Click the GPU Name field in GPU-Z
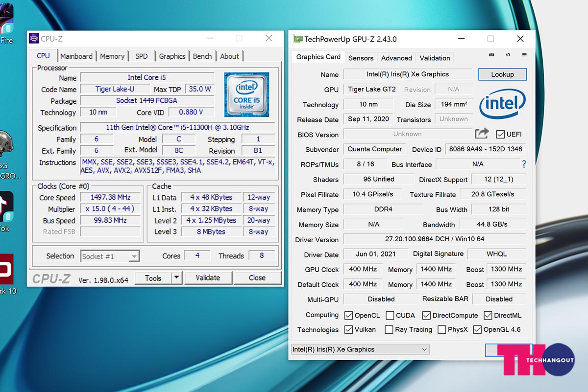The image size is (588, 392). (408, 74)
